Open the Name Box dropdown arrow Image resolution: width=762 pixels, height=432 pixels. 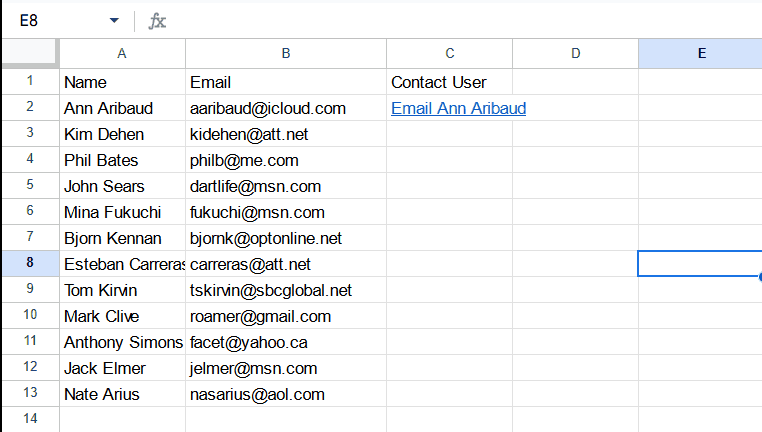point(114,21)
